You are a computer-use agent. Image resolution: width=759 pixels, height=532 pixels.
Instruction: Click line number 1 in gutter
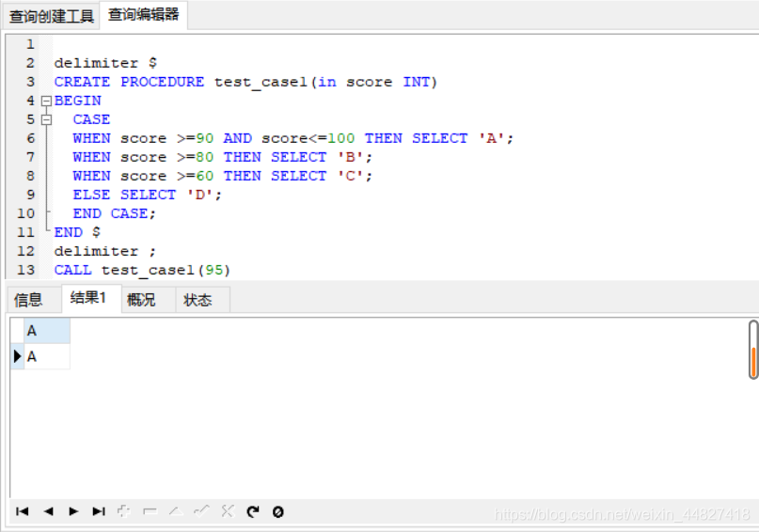click(30, 44)
